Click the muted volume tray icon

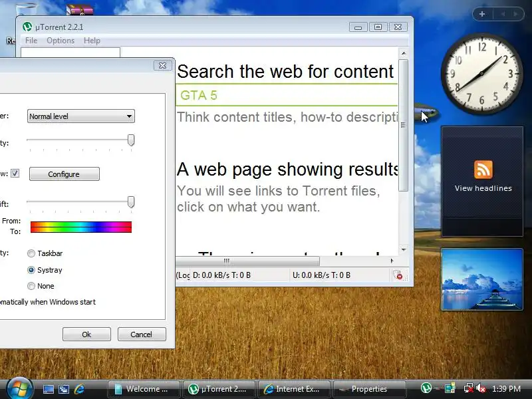[481, 388]
